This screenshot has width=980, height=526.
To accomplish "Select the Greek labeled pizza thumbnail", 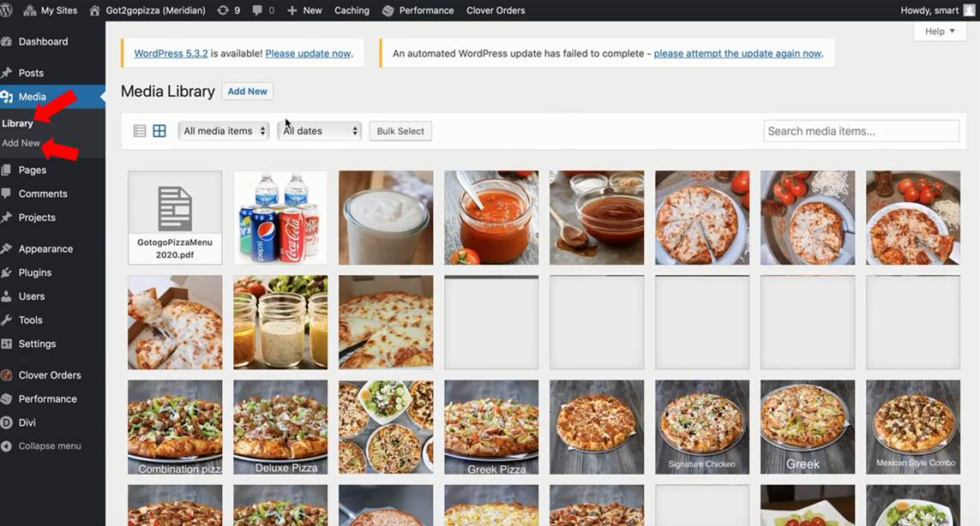I will pos(808,427).
